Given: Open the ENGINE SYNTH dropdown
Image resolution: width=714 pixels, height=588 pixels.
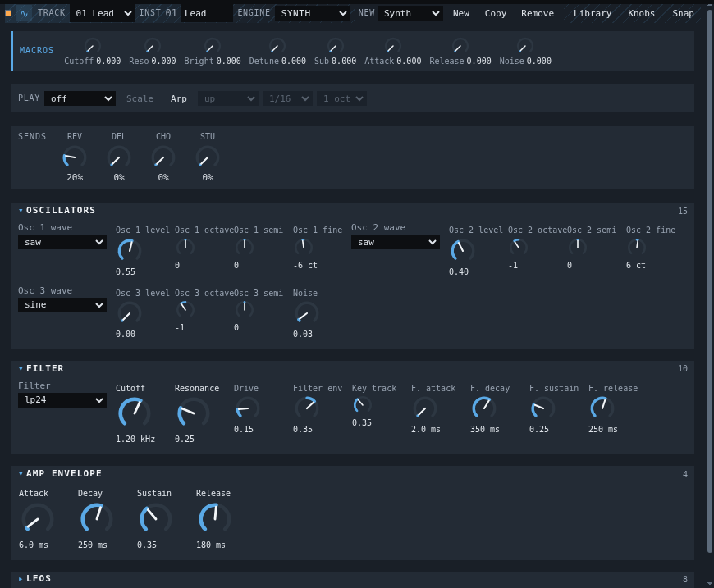Looking at the screenshot, I should point(313,14).
